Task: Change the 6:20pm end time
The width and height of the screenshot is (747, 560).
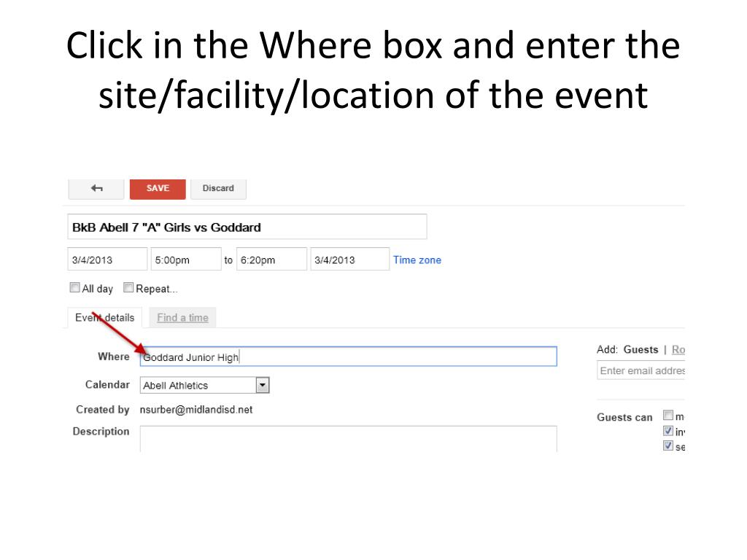Action: (271, 260)
